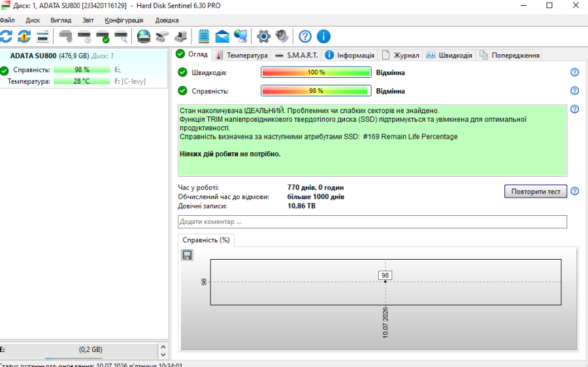Click help icon beside Повторити тест button
Viewport: 588px width, 367px height.
[574, 191]
